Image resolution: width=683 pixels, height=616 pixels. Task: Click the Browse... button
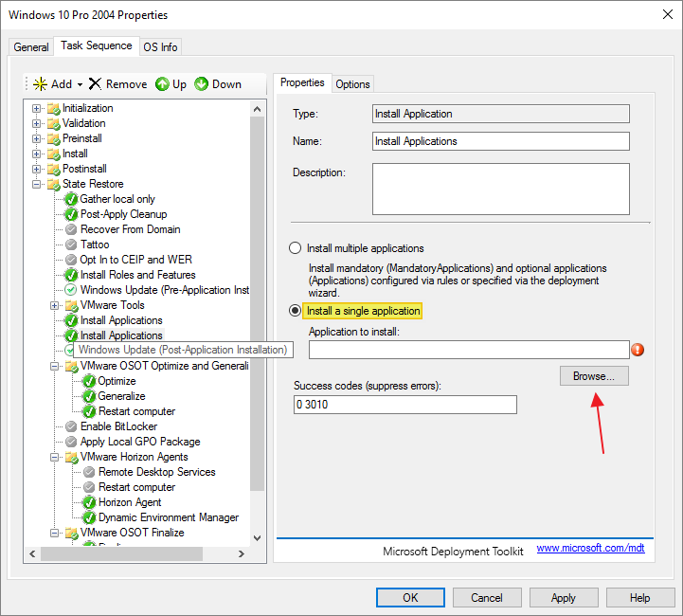coord(594,376)
